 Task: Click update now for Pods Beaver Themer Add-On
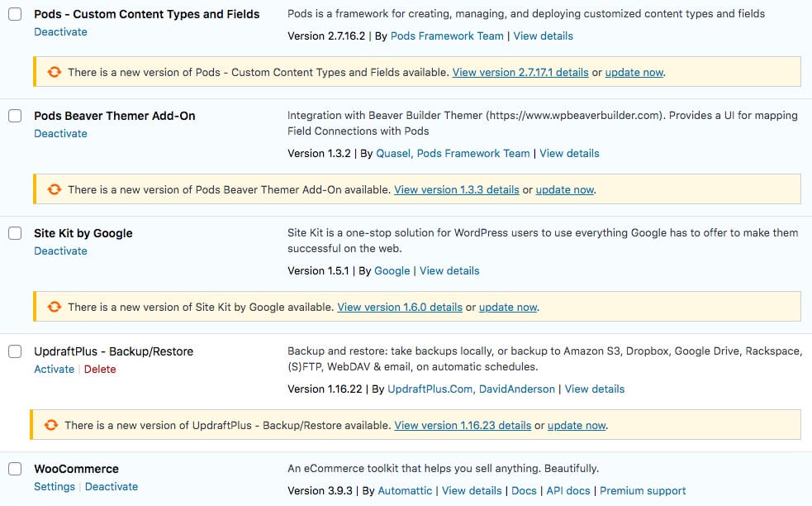565,190
